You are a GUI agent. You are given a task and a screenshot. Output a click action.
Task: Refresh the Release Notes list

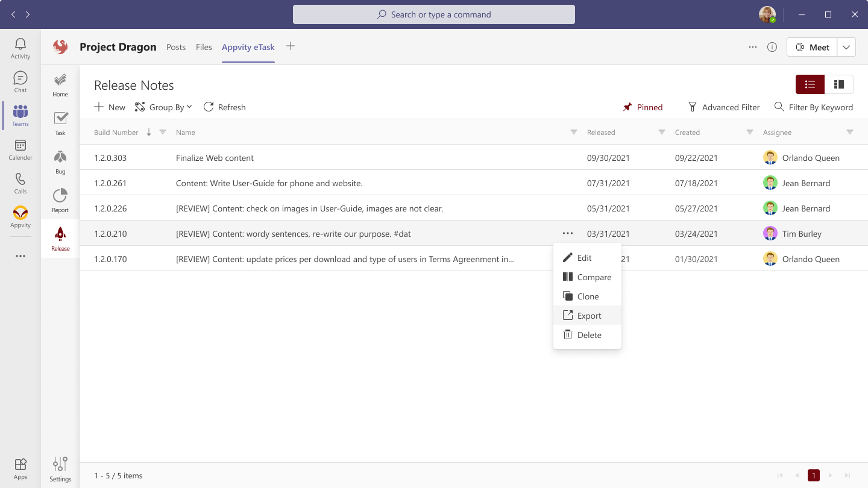(x=224, y=107)
